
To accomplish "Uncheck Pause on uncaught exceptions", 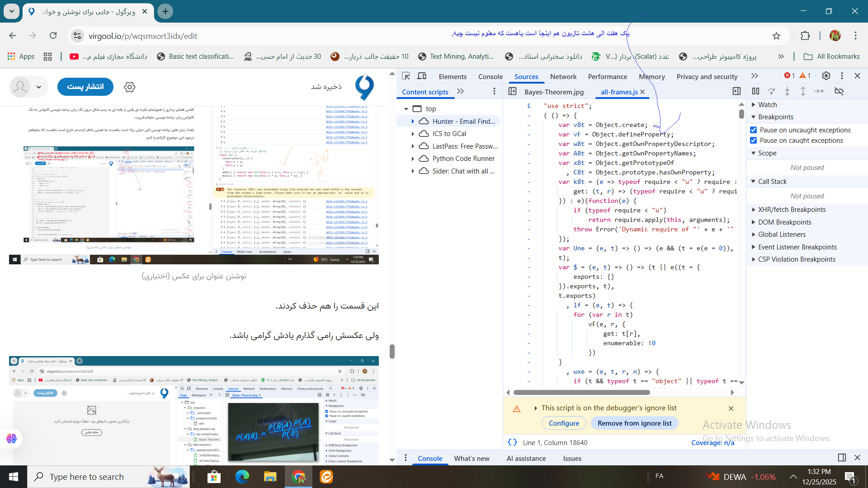I will click(x=753, y=130).
